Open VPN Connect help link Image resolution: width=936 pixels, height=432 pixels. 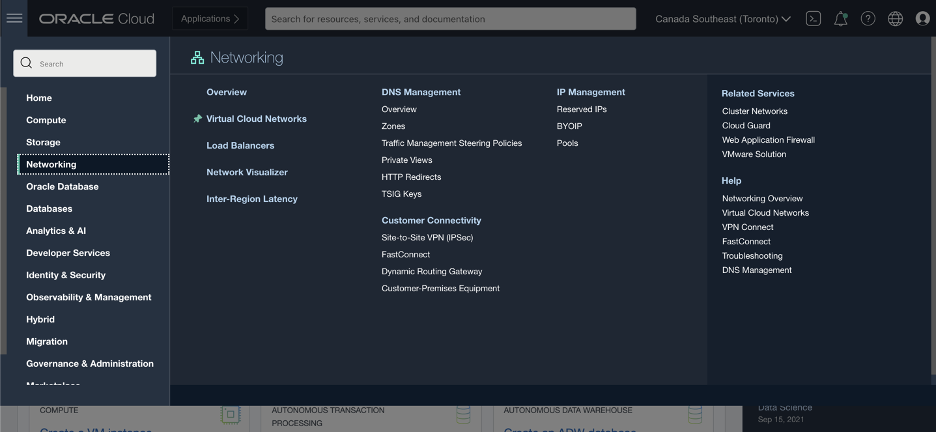coord(747,227)
